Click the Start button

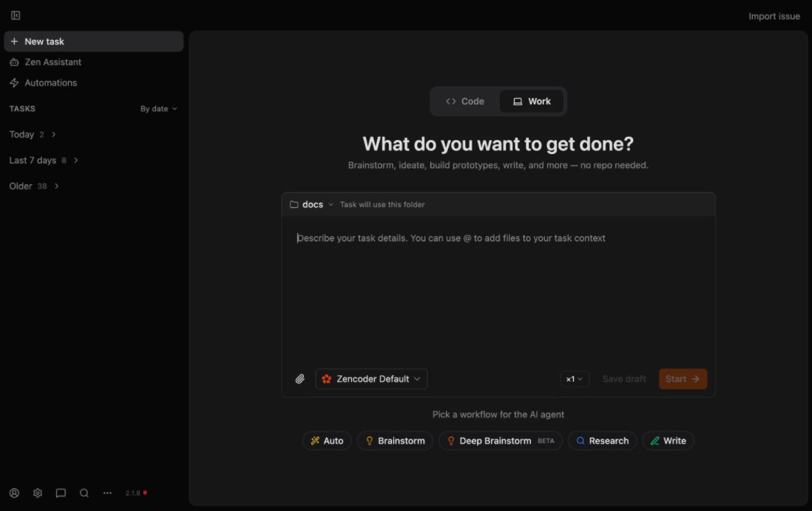point(683,379)
